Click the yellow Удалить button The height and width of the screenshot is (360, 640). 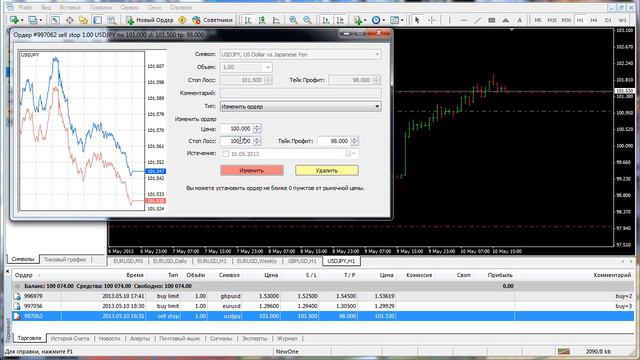coord(327,171)
